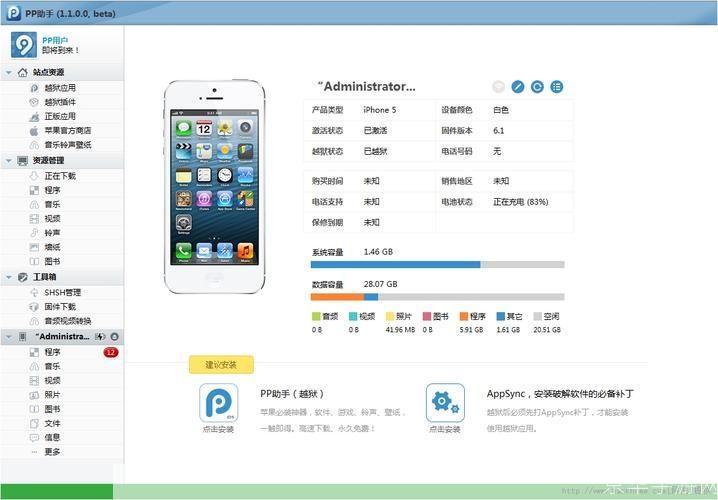This screenshot has width=718, height=500.
Task: Open SHSH管理 in the toolbox
Action: coord(62,292)
